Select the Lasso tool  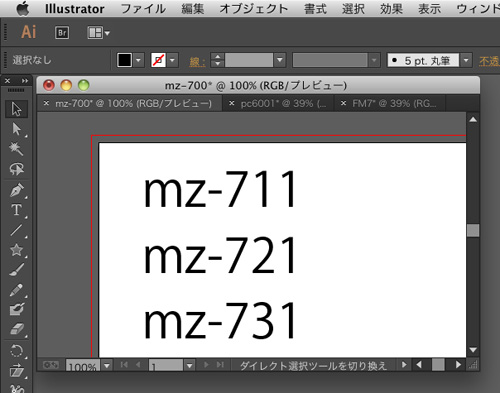16,169
